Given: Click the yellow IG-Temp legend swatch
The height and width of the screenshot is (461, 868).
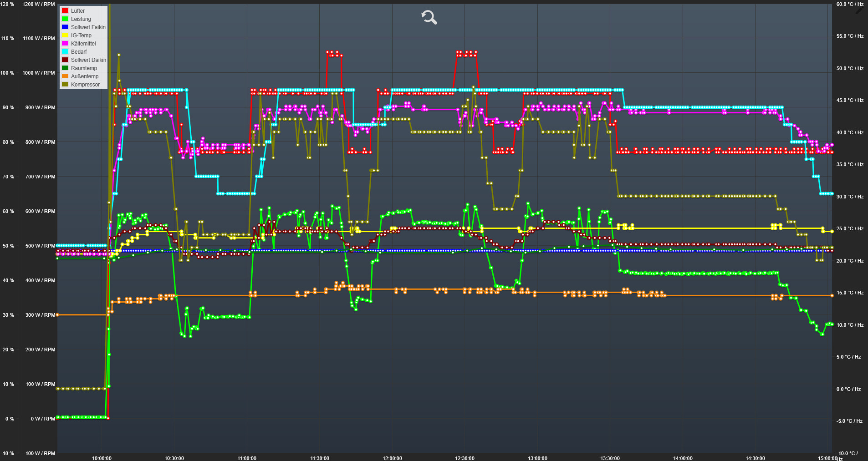Looking at the screenshot, I should [x=65, y=35].
